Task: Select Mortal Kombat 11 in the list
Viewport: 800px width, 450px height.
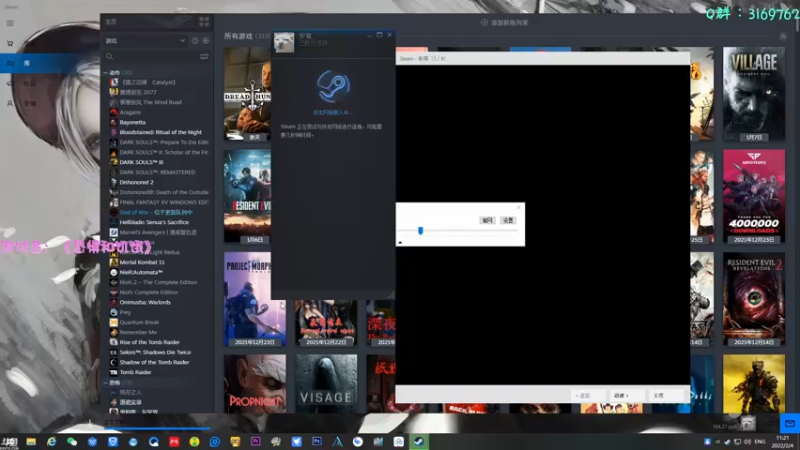Action: pyautogui.click(x=142, y=262)
